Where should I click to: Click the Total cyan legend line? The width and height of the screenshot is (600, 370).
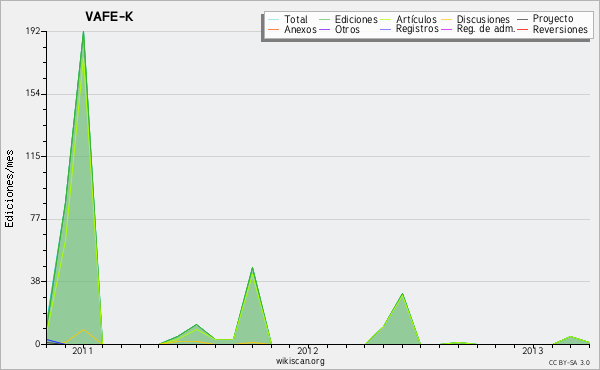274,19
